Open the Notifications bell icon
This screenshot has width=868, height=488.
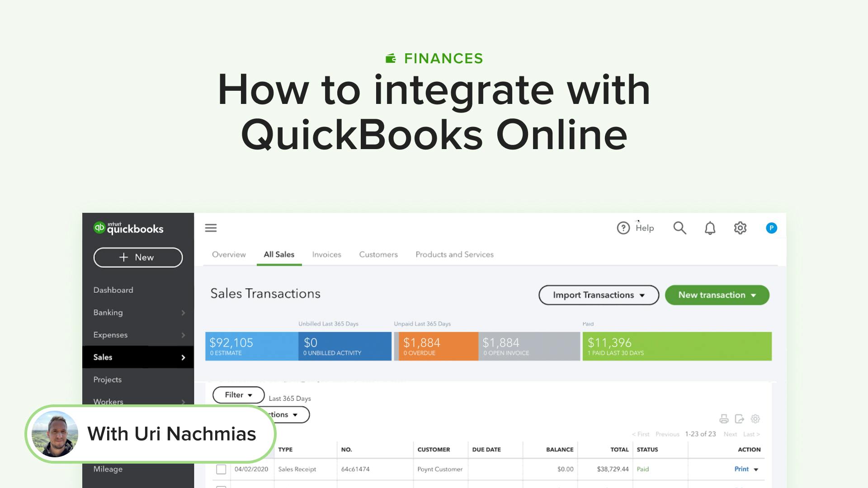(x=710, y=228)
